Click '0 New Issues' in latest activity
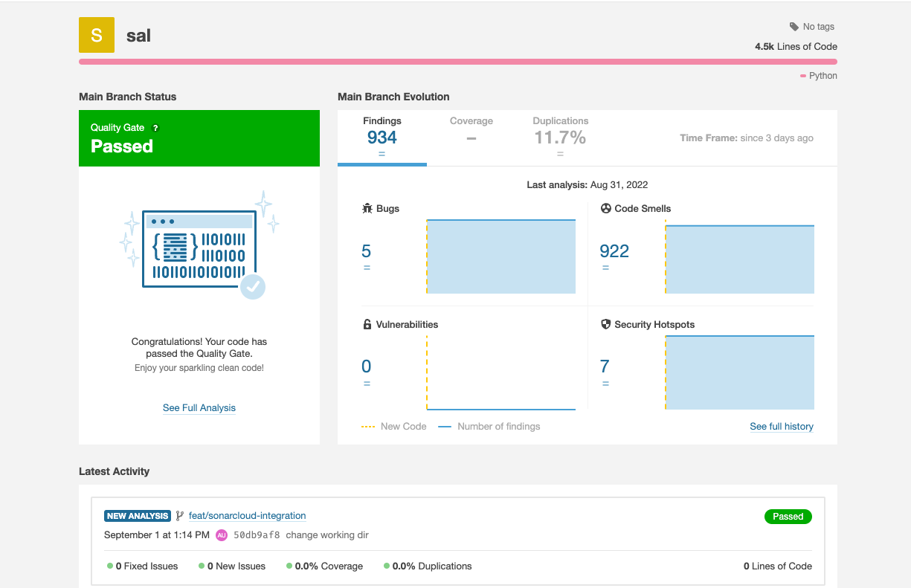Screen dimensions: 911x588 coord(232,566)
